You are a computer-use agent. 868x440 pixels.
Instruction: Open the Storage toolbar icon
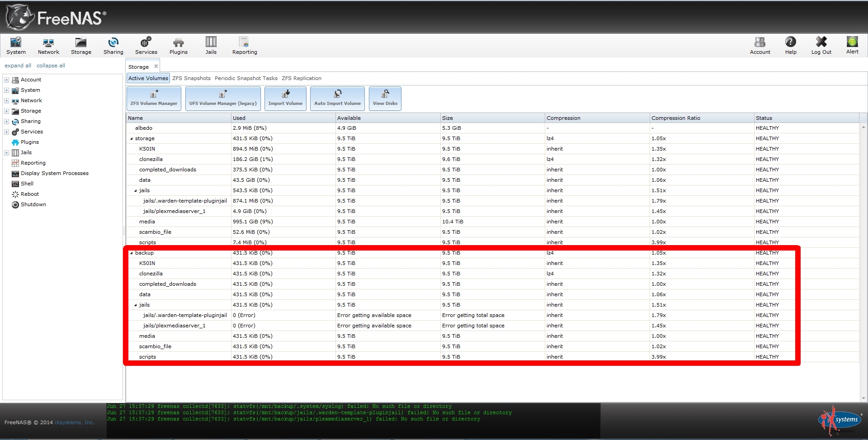click(81, 46)
